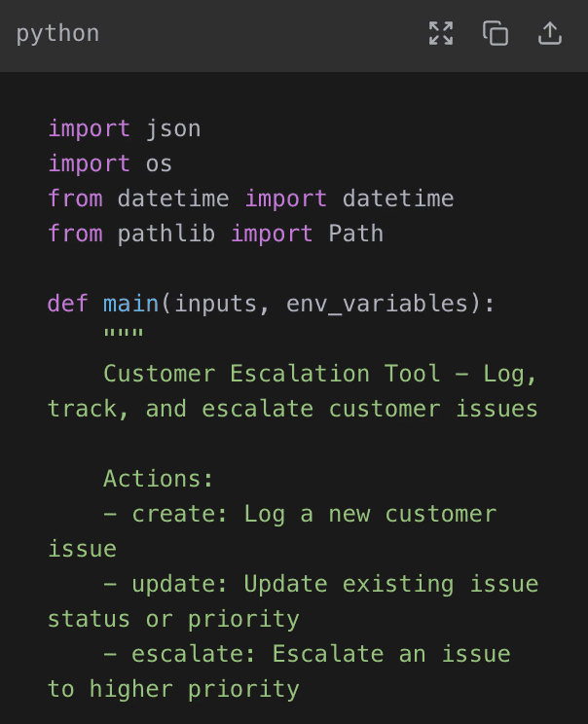Click the first datetime after from
This screenshot has width=588, height=724.
click(173, 199)
